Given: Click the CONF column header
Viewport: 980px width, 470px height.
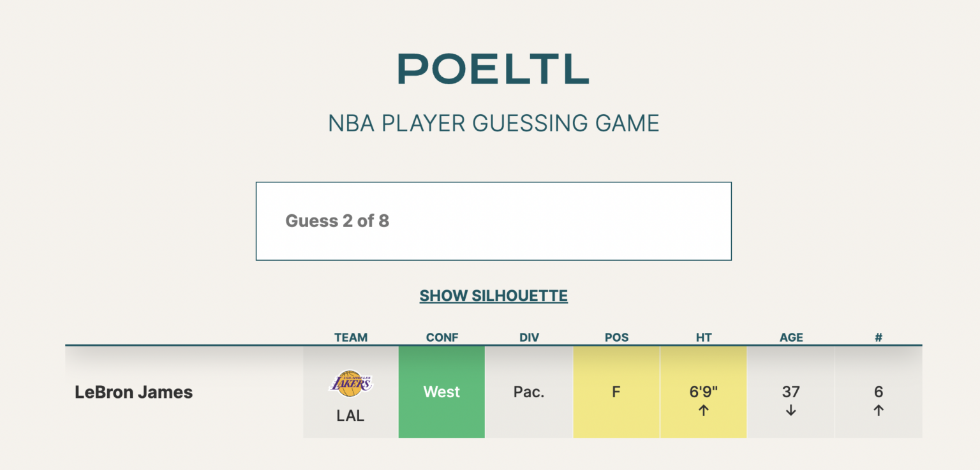Looking at the screenshot, I should click(442, 337).
